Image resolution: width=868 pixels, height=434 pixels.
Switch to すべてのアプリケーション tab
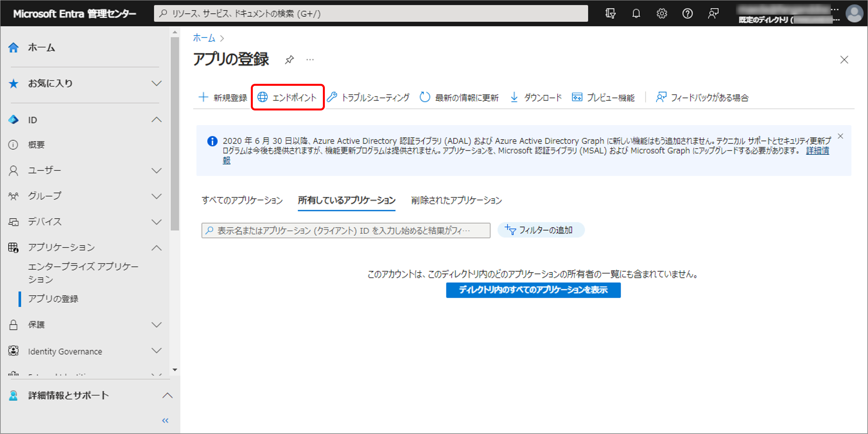point(242,200)
